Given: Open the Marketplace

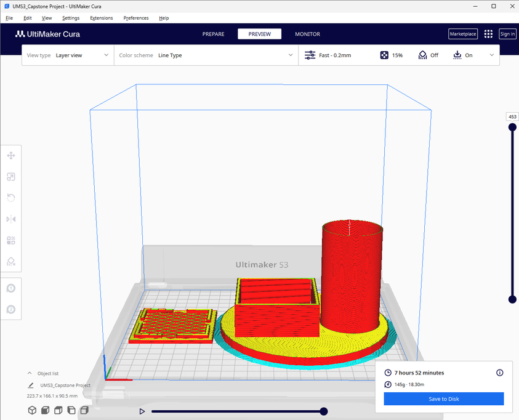Looking at the screenshot, I should point(463,34).
